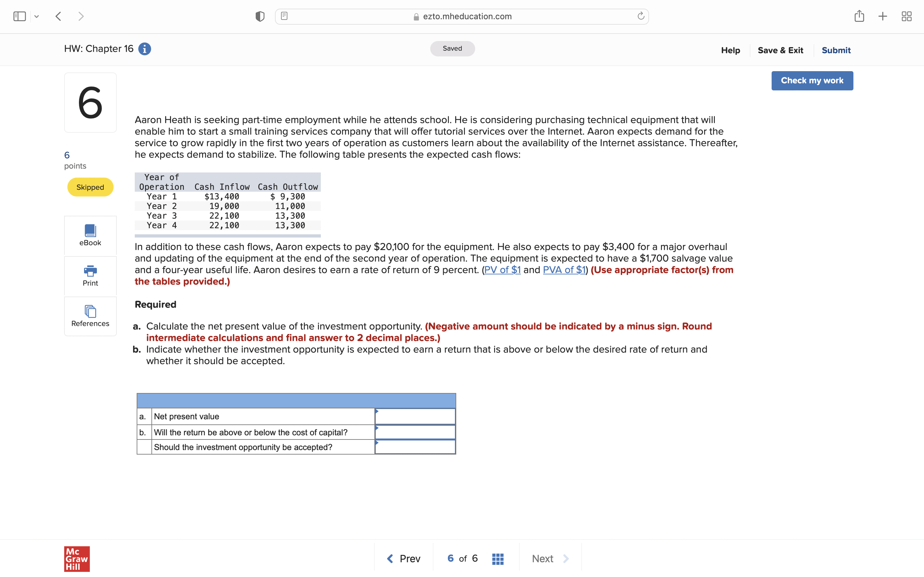
Task: Open the question grid navigator
Action: click(x=498, y=559)
